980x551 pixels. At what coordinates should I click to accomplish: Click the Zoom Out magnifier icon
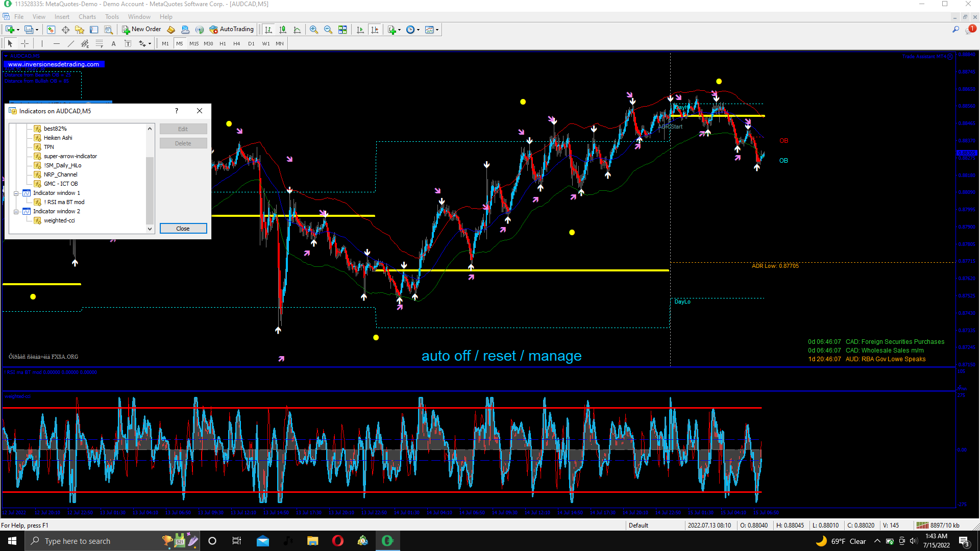(328, 30)
